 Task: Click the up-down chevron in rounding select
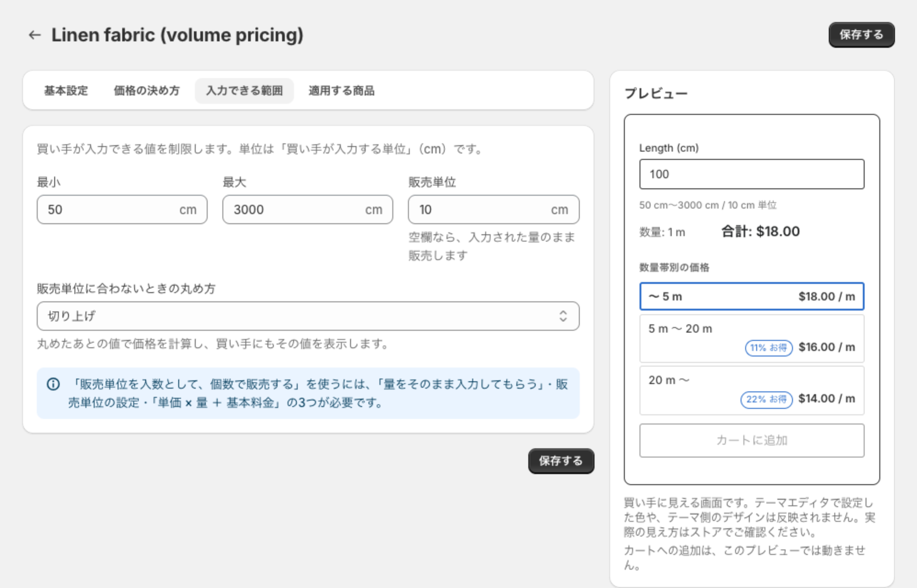tap(563, 316)
